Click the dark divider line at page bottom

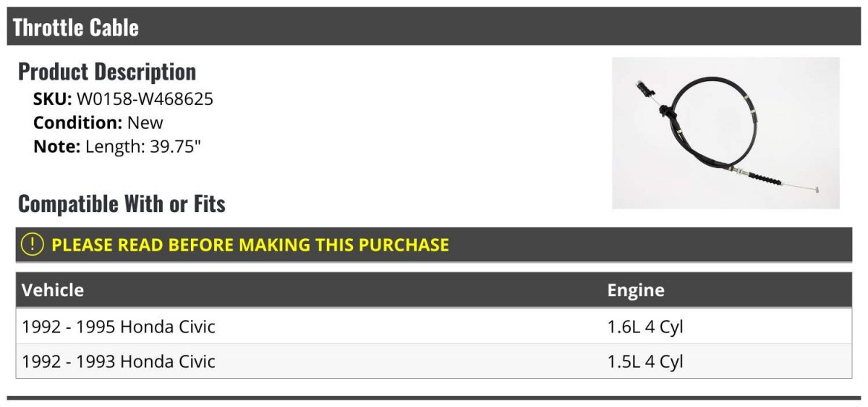point(434,398)
